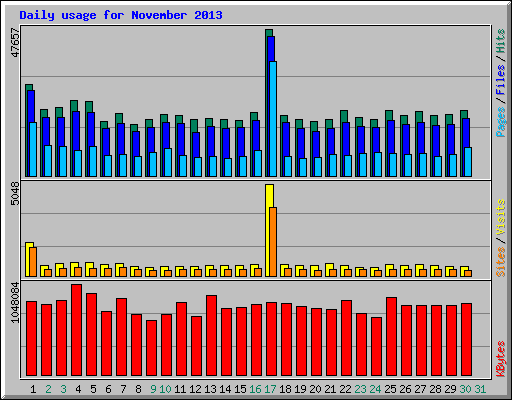Click the tallest light-blue Pages bar, day 17
The image size is (512, 400).
pyautogui.click(x=273, y=119)
